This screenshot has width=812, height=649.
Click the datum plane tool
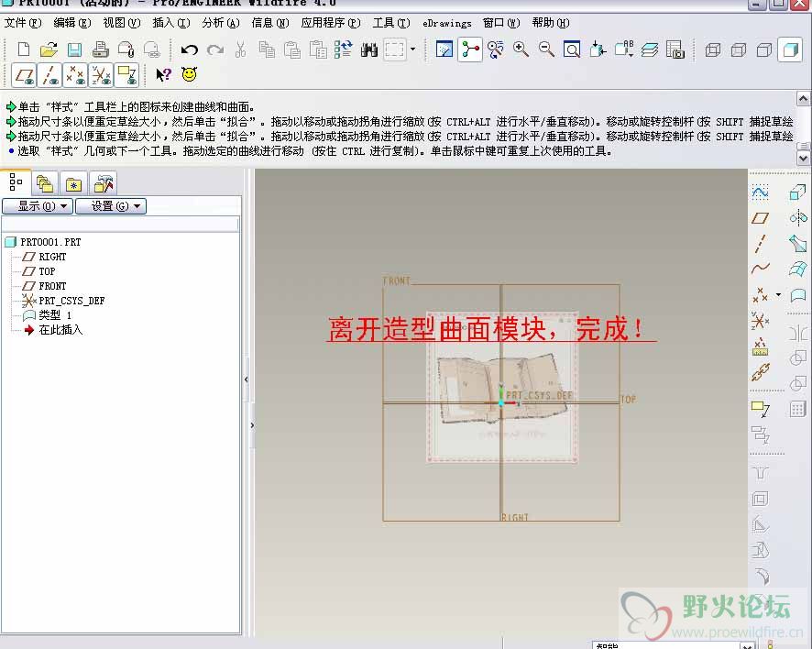[x=760, y=218]
